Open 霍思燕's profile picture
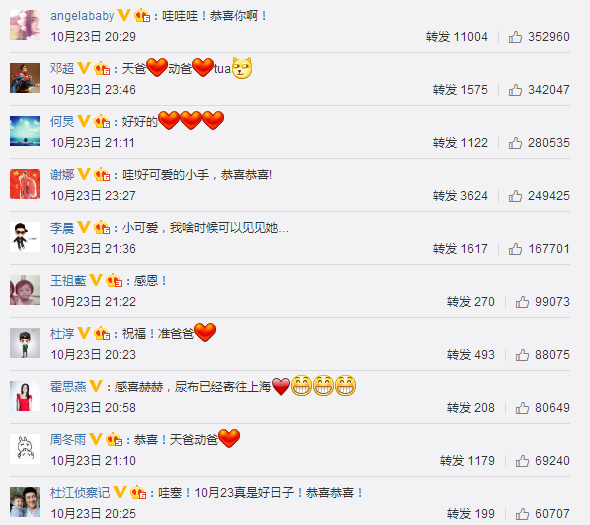 tap(25, 396)
